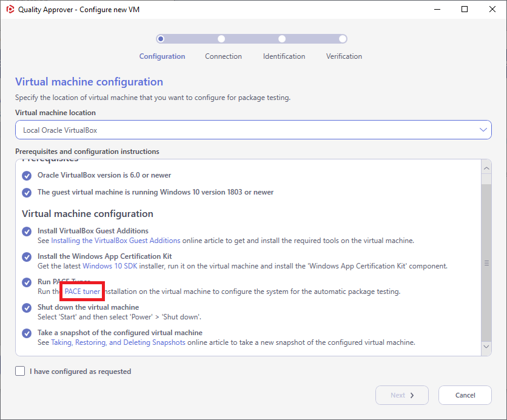Click the Next button
507x420 pixels.
click(x=402, y=395)
